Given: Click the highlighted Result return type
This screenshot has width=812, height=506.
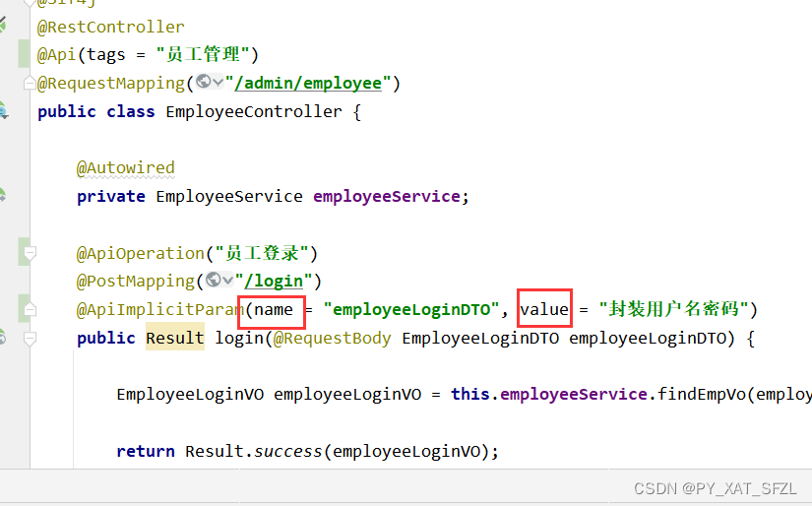Looking at the screenshot, I should (175, 338).
